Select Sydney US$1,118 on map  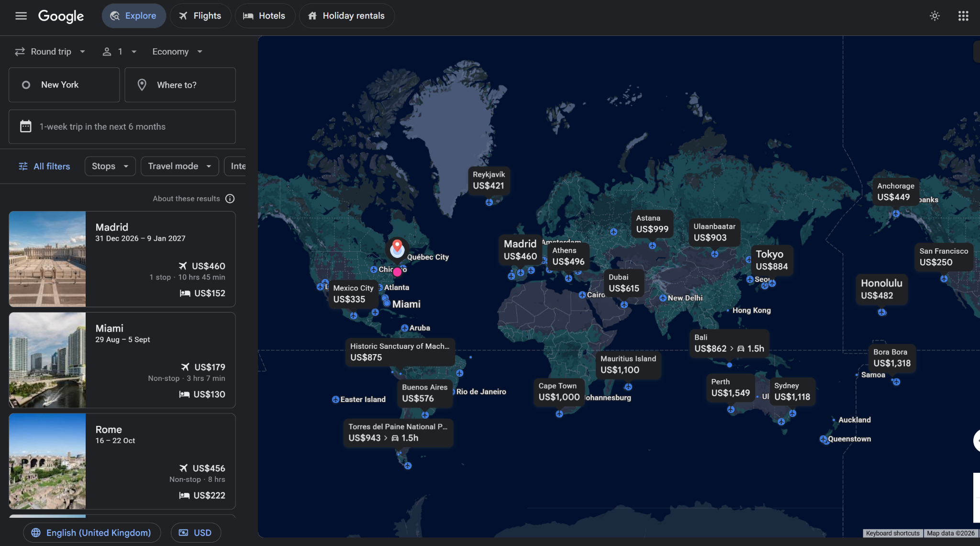click(792, 391)
